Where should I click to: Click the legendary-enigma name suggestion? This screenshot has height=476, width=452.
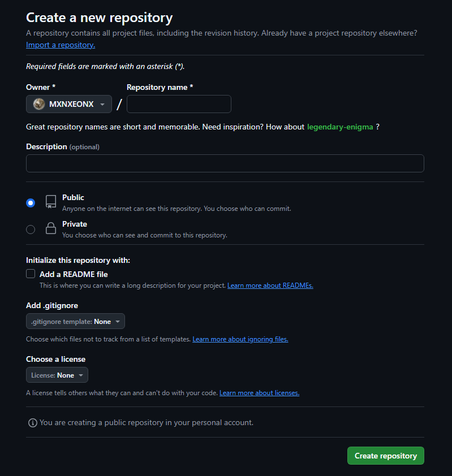click(340, 127)
